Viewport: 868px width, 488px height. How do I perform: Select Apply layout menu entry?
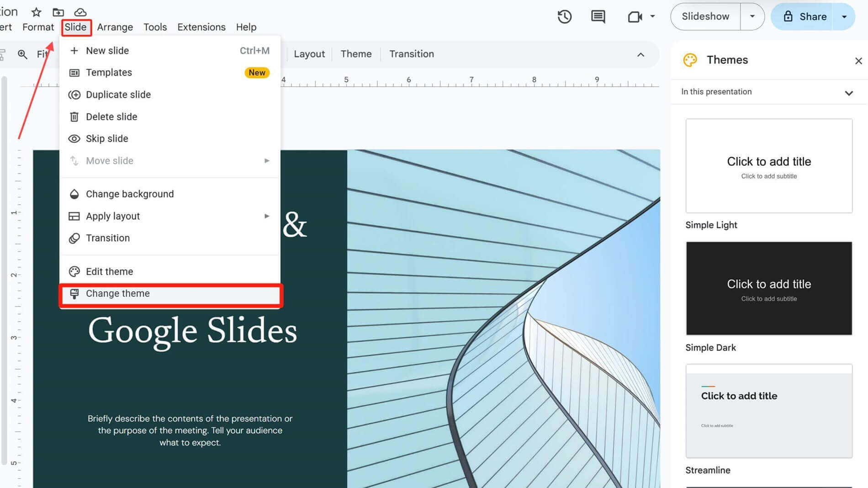(169, 216)
